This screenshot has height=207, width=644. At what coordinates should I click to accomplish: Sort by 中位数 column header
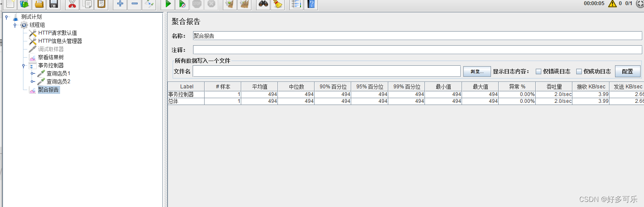(296, 86)
